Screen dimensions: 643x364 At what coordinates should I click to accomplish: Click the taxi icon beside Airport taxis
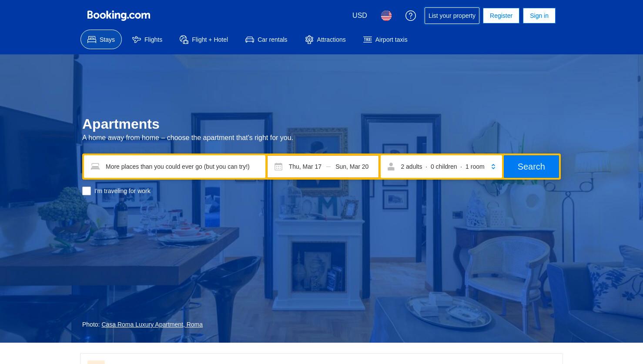point(368,40)
